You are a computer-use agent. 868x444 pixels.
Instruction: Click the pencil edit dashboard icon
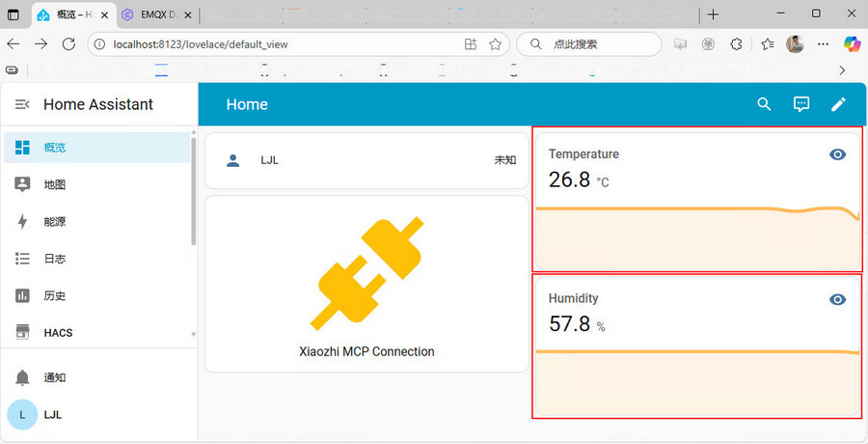click(x=838, y=104)
